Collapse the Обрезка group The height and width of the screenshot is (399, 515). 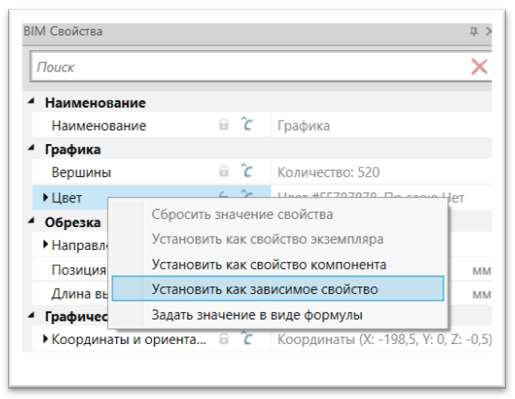(x=31, y=220)
